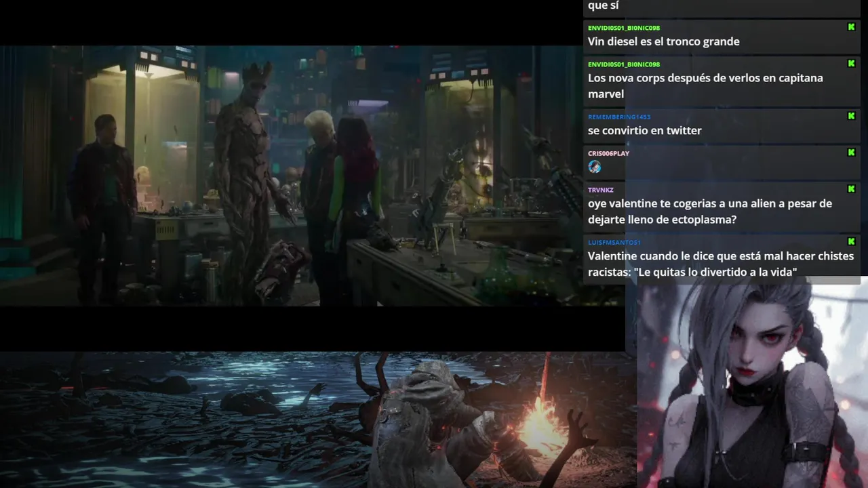This screenshot has height=488, width=868.
Task: Click the Kick badge on the 'Los nova corps' message
Action: [851, 64]
